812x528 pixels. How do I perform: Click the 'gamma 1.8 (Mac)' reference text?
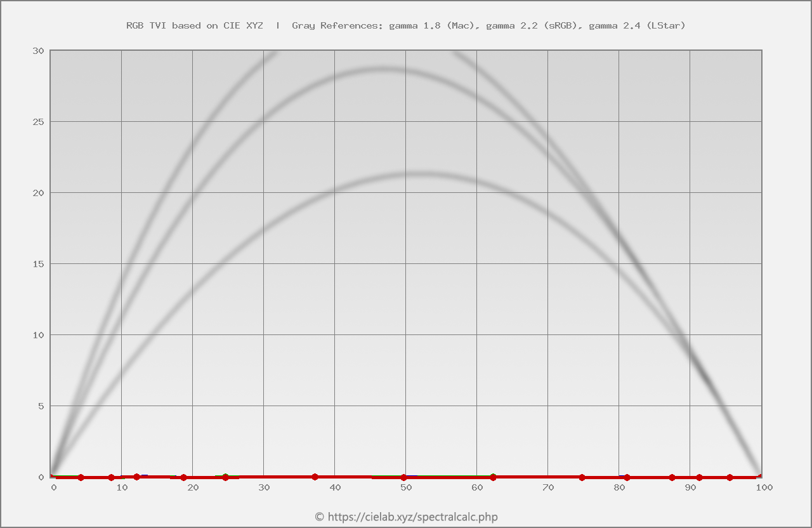tap(432, 25)
